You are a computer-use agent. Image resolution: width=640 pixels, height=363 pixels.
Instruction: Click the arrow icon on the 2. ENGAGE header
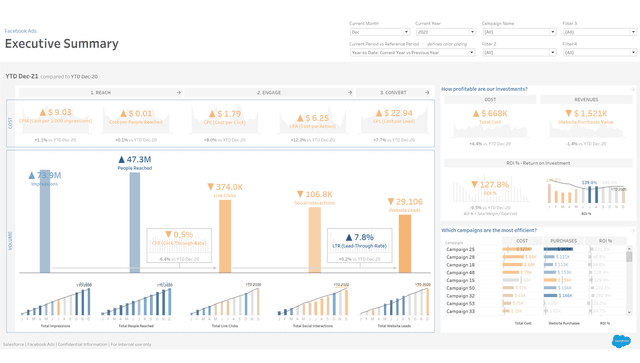pyautogui.click(x=350, y=93)
